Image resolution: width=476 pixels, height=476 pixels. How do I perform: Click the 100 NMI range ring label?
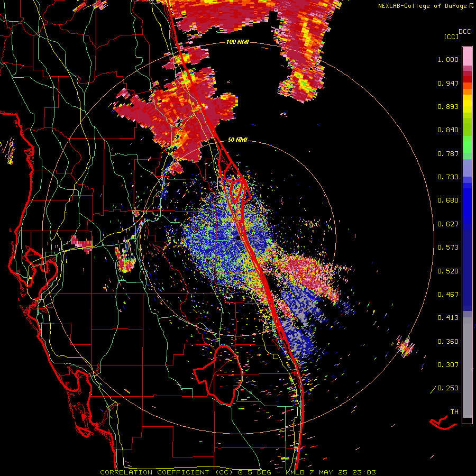[x=237, y=42]
